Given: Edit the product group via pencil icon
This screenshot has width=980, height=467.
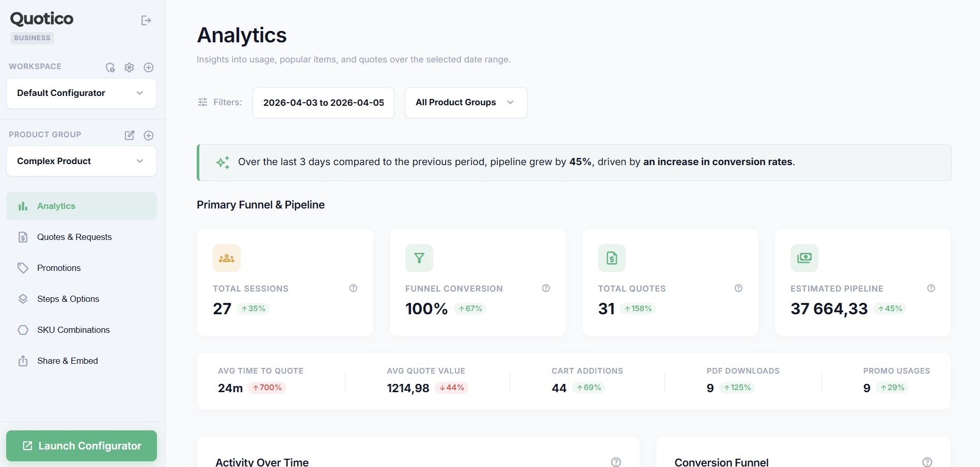Looking at the screenshot, I should (129, 135).
